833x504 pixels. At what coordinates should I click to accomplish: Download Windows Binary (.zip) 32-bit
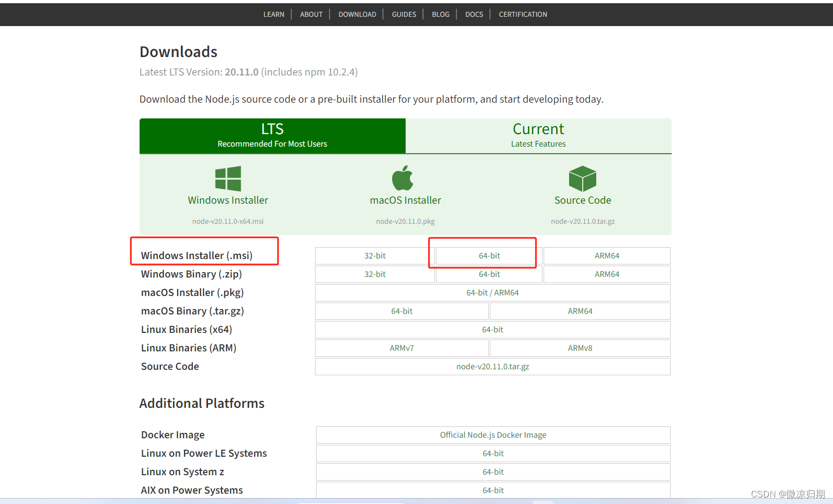375,274
